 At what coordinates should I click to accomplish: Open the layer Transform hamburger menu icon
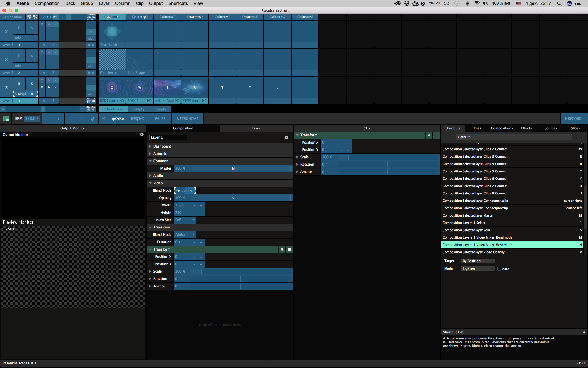[289, 250]
